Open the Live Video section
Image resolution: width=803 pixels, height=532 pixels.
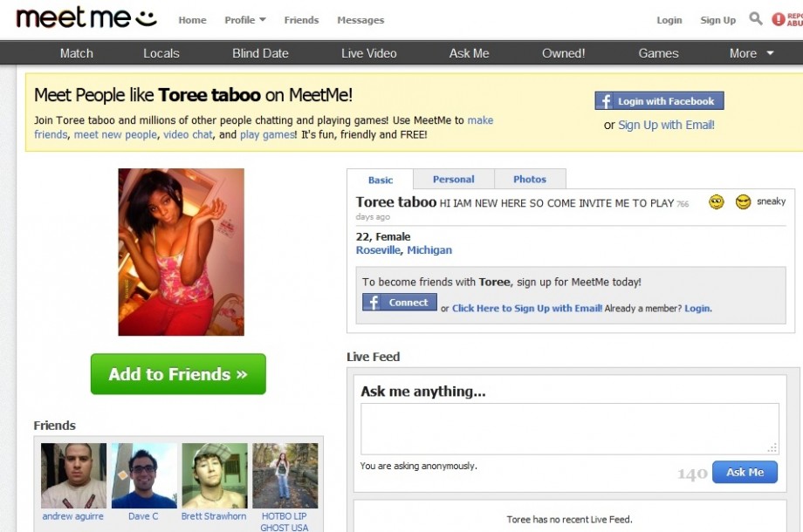coord(368,53)
